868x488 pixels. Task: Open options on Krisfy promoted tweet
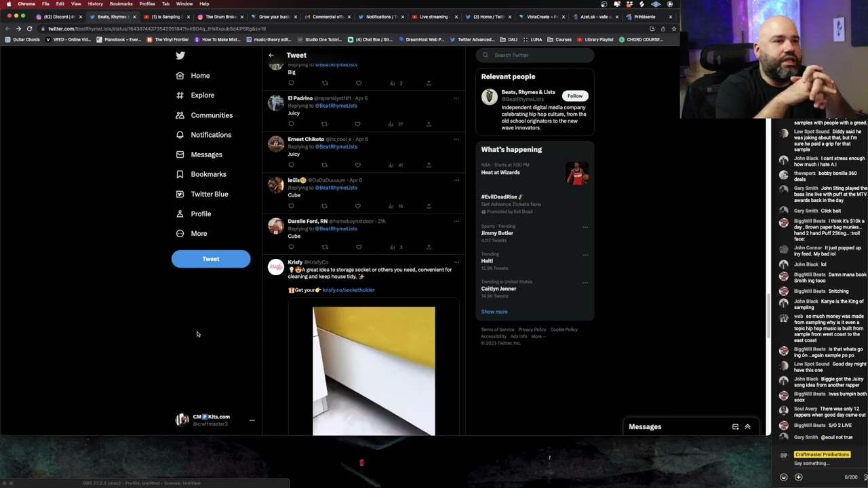tap(456, 262)
